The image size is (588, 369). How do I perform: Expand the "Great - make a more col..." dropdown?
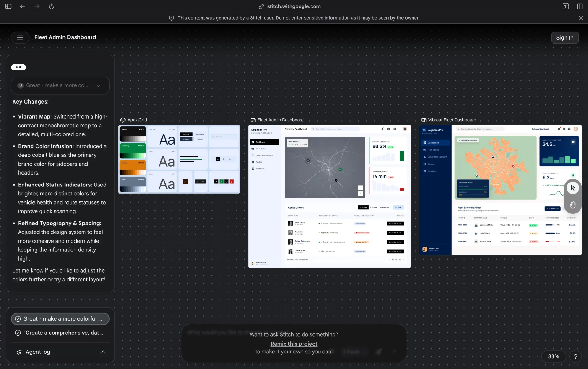pos(98,86)
